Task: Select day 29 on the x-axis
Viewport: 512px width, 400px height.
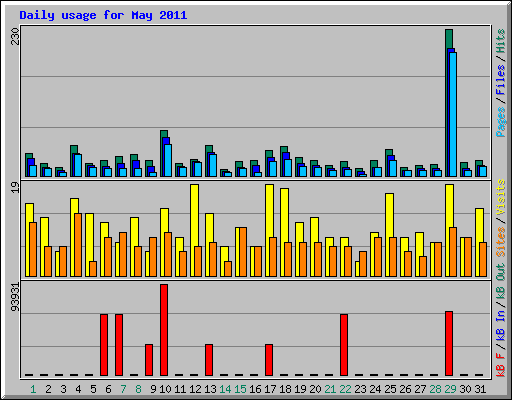Action: [450, 389]
